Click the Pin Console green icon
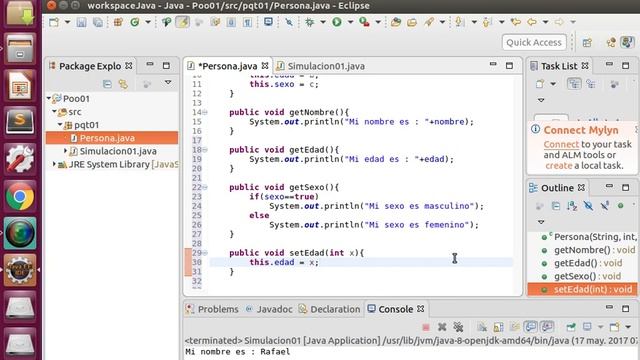This screenshot has width=640, height=360. [x=571, y=327]
